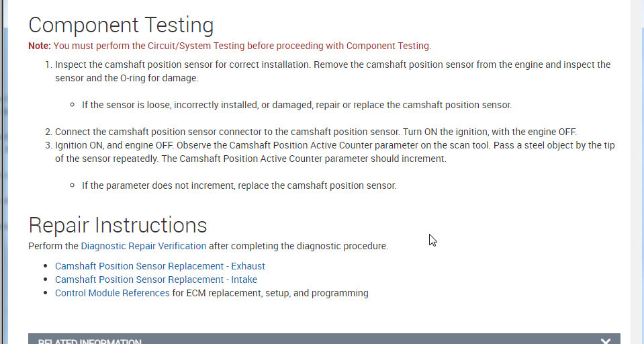Click the Repair Instructions heading

pos(118,224)
